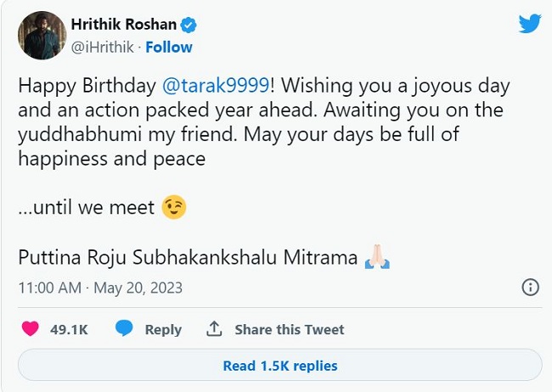Open Hrithik Roshan's profile picture
Viewport: 552px width, 392px height.
coord(41,34)
